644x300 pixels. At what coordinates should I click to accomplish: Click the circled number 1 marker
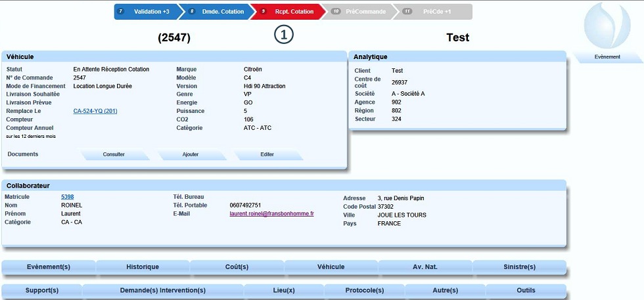click(x=283, y=36)
